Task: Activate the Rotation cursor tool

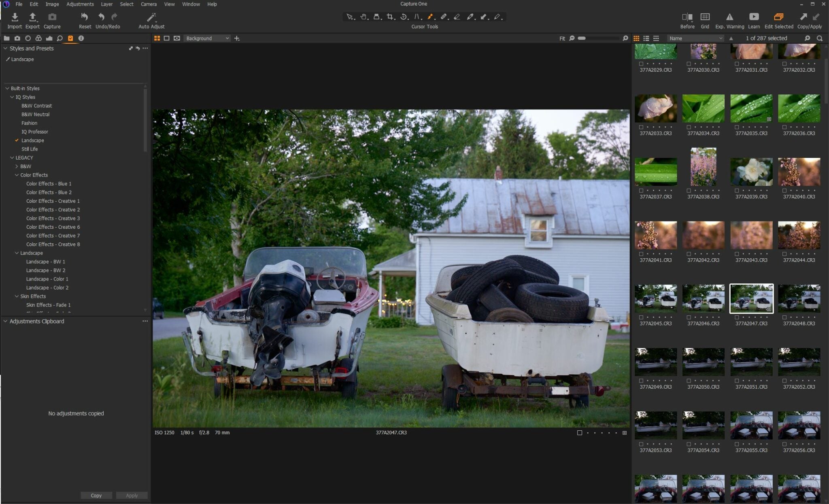Action: point(404,17)
